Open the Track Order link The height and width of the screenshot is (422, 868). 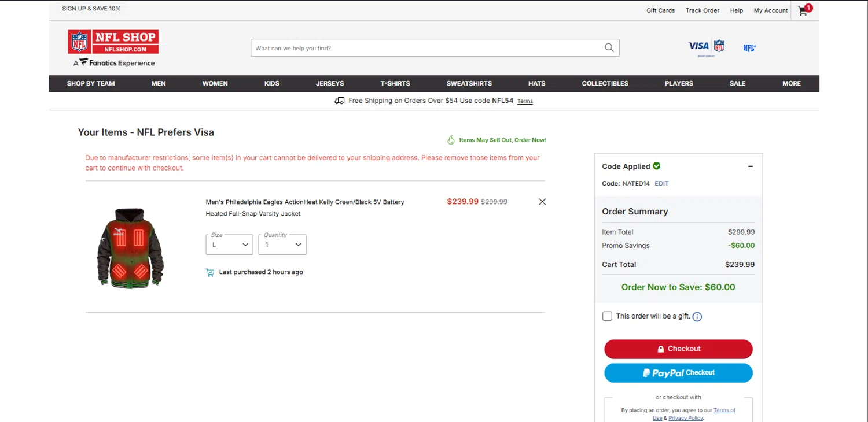703,10
